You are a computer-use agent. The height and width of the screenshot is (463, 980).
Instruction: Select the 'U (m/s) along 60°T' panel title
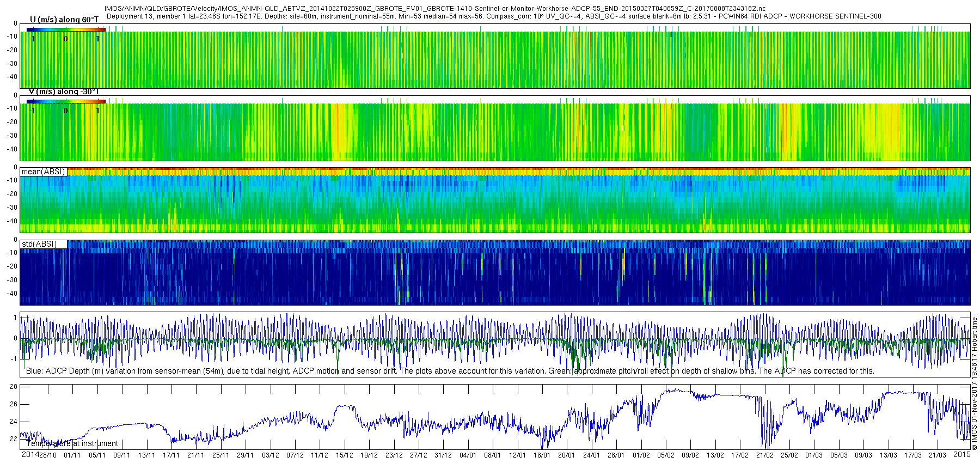[64, 20]
